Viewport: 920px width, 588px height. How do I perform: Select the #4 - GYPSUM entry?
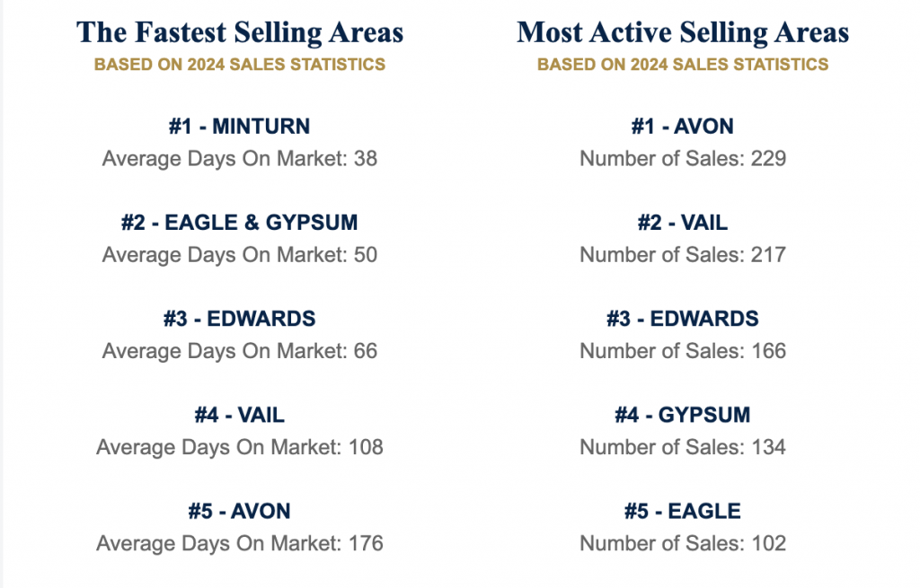[683, 415]
